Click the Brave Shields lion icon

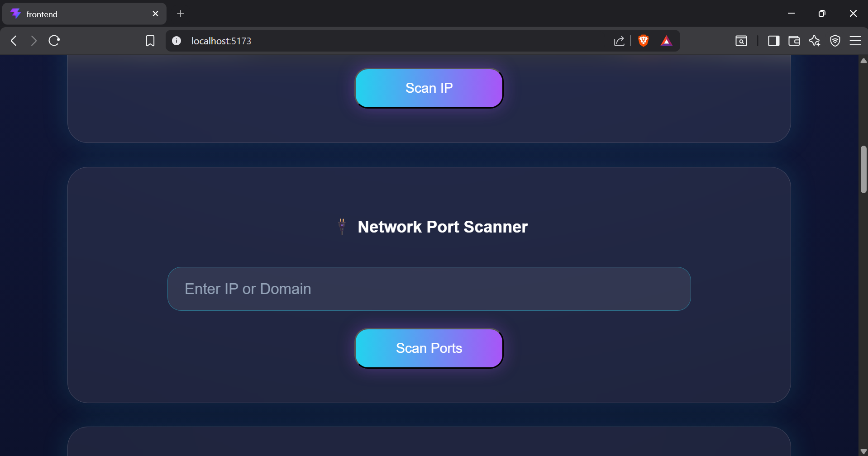point(643,41)
